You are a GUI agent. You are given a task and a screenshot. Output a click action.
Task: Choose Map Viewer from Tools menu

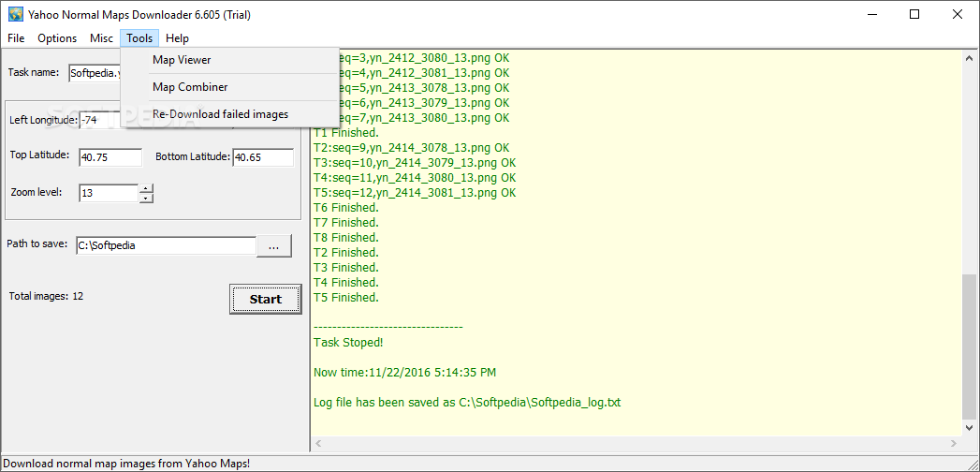coord(230,60)
